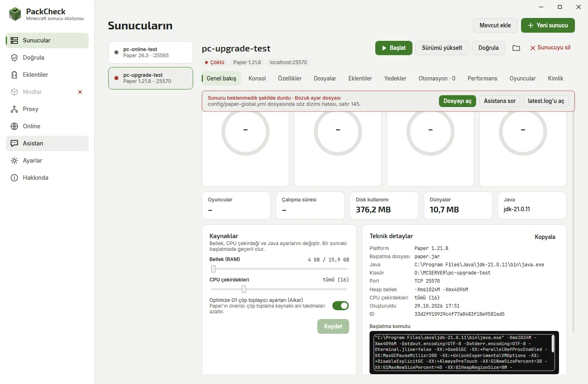Toggle Optimize G1 çöp toplayıcı switch
This screenshot has width=588, height=384.
(x=341, y=306)
